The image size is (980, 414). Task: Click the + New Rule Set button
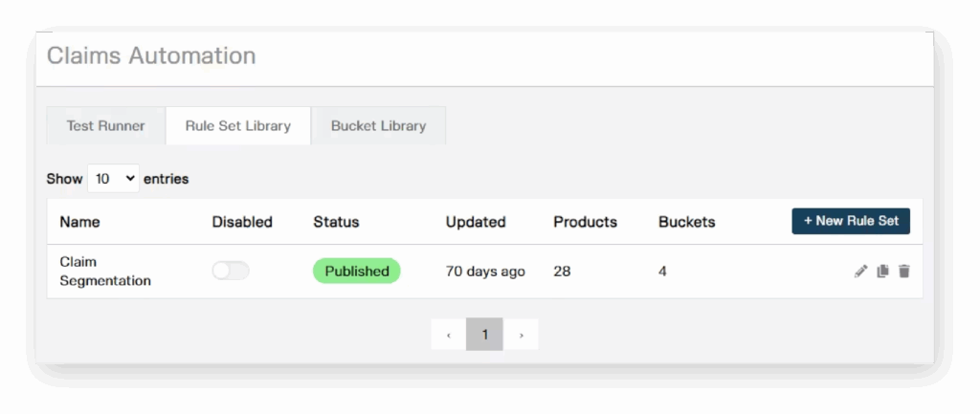tap(851, 221)
